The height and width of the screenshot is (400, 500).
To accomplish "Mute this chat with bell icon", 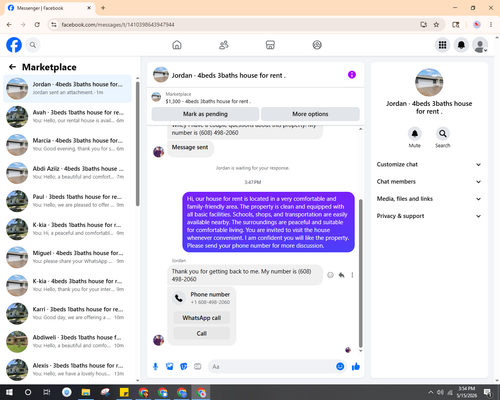I will 415,134.
